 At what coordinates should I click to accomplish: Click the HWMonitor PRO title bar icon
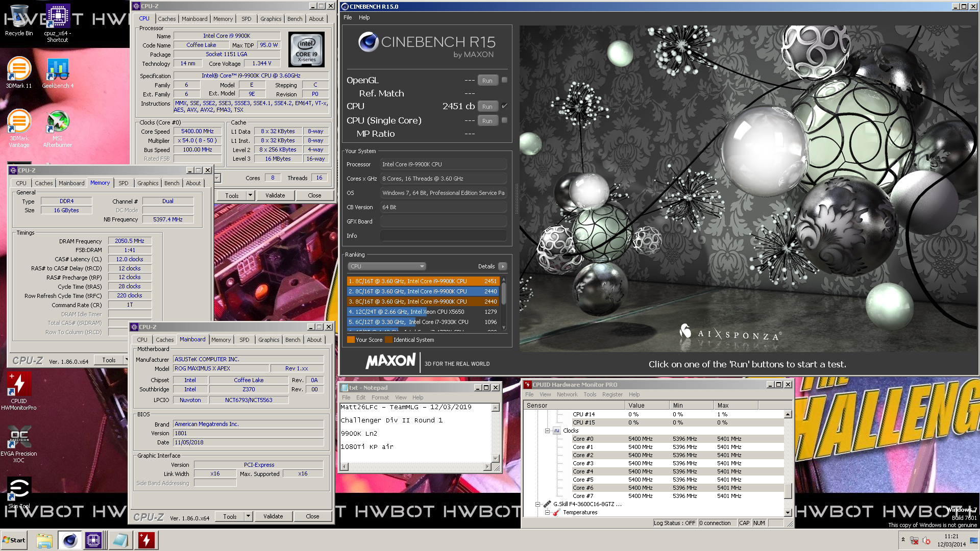[x=527, y=385]
